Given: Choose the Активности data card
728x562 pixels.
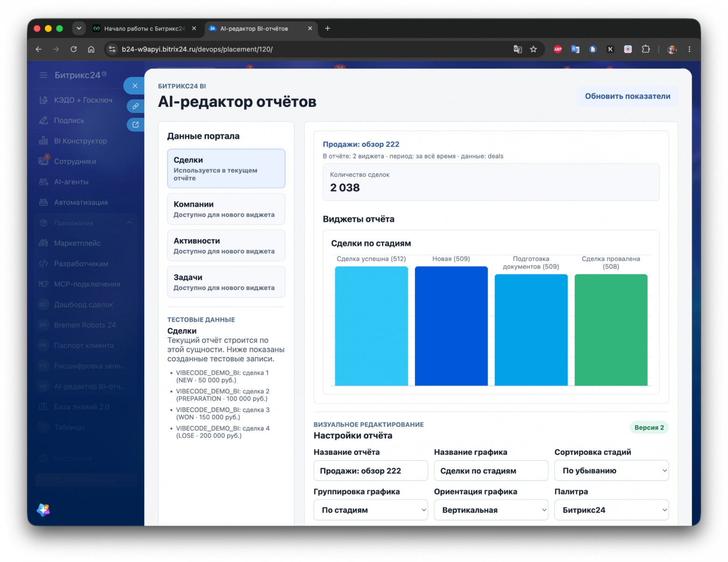Looking at the screenshot, I should point(226,245).
